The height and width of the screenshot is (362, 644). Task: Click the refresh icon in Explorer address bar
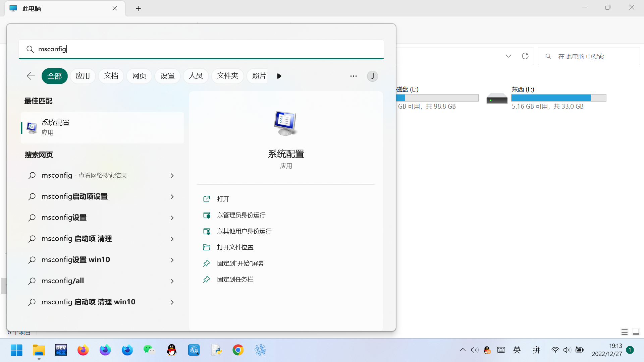pos(525,56)
